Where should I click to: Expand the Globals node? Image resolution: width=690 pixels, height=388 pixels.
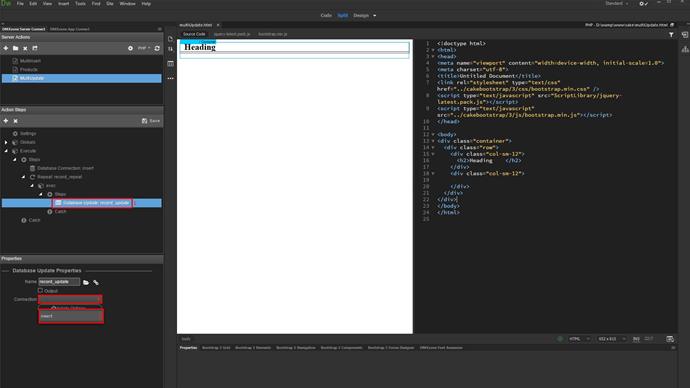6,142
